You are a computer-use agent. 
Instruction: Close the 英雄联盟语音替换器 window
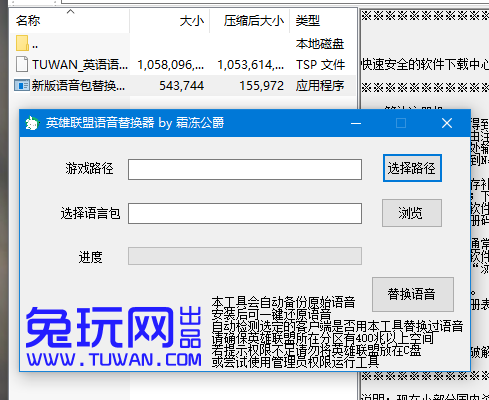[x=447, y=123]
